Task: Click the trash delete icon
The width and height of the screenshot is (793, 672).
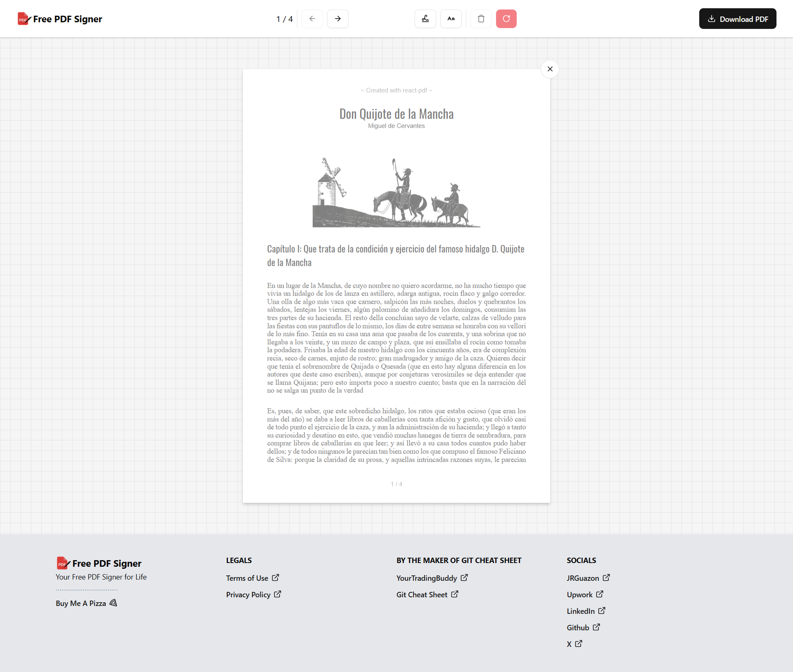Action: (x=481, y=19)
